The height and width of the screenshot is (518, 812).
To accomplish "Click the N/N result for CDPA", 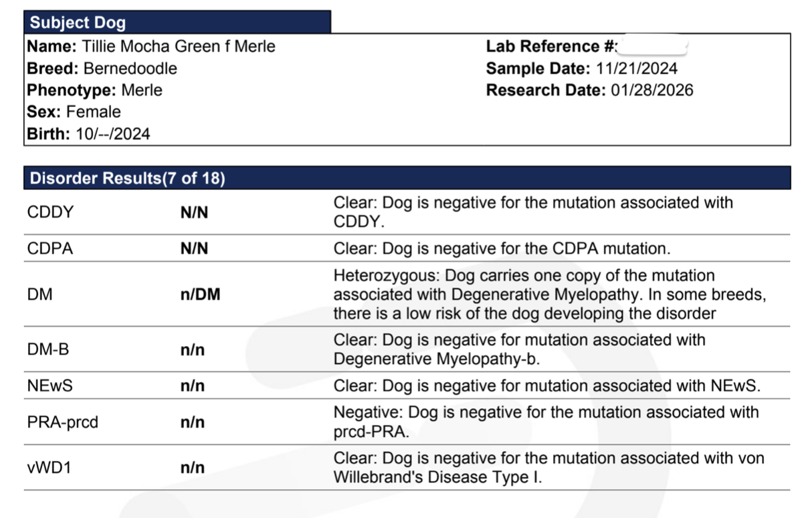I will click(x=194, y=249).
